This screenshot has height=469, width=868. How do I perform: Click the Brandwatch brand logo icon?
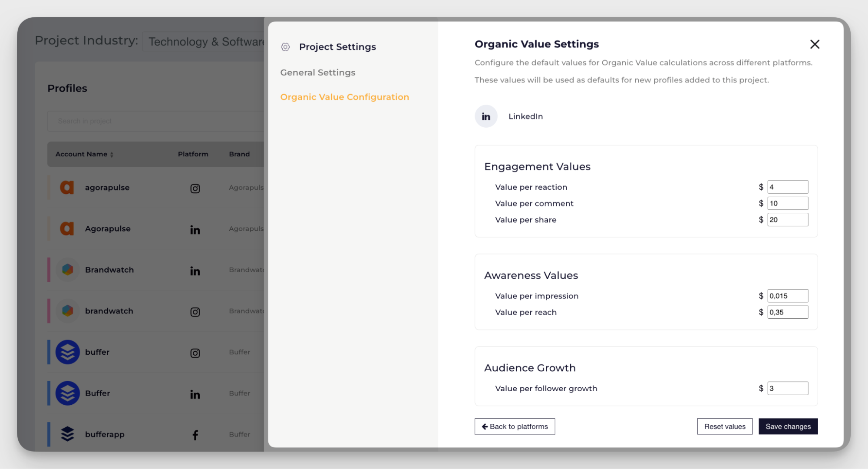click(67, 269)
